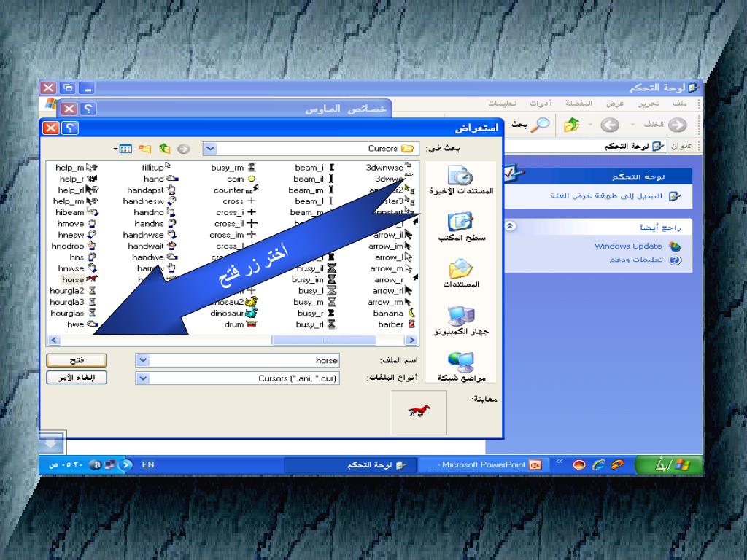The width and height of the screenshot is (747, 560).
Task: Click the file list scroll left arrow
Action: point(53,340)
